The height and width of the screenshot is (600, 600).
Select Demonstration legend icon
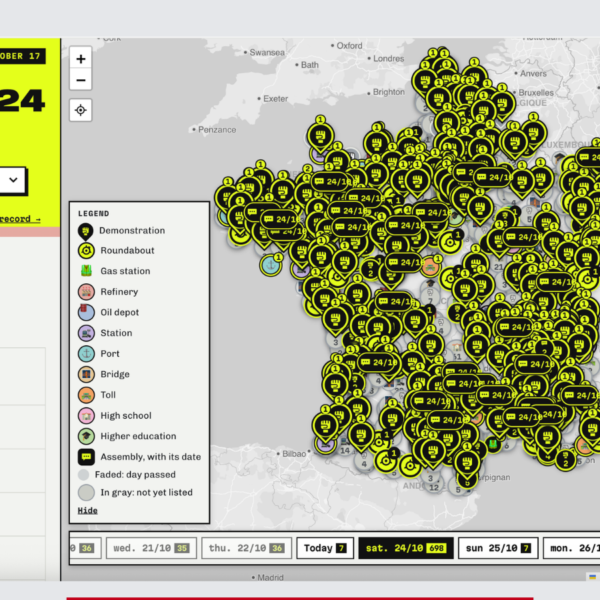86,232
